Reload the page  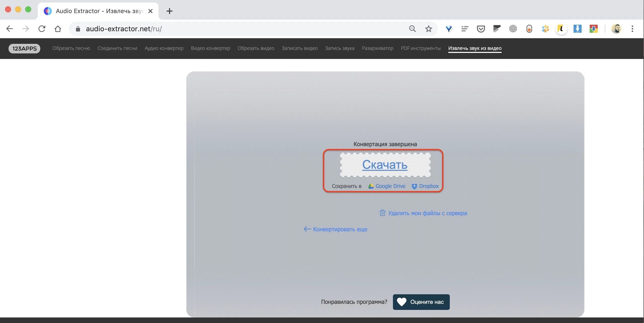pos(42,29)
